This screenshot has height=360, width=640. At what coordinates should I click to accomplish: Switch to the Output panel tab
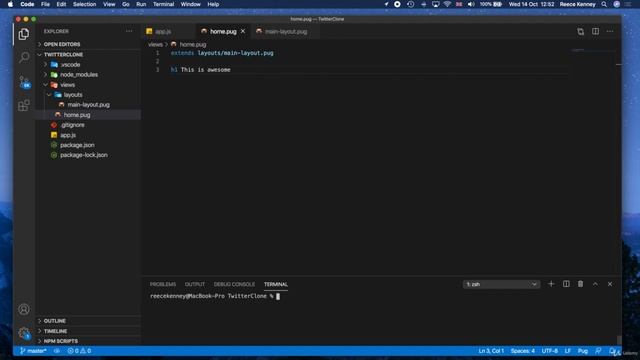[195, 284]
